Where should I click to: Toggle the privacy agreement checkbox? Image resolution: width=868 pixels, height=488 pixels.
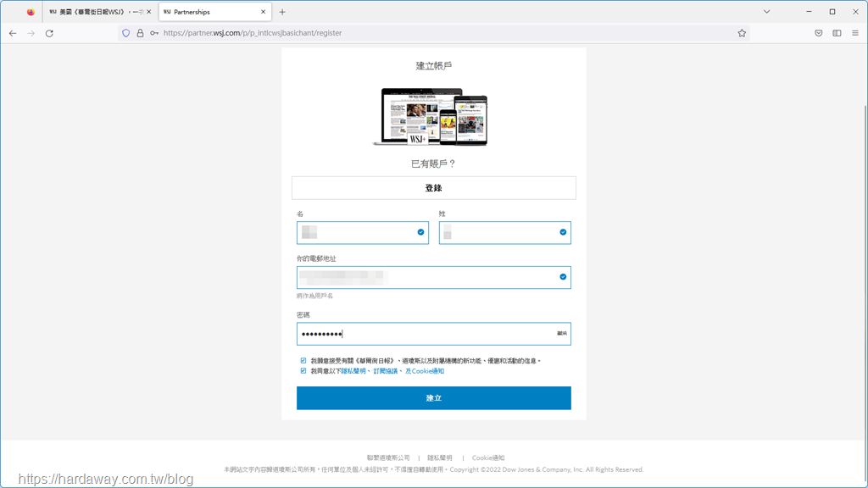(303, 371)
